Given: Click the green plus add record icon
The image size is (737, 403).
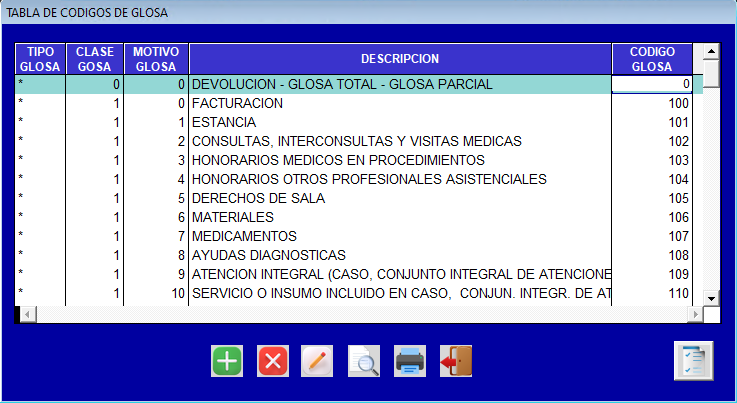Looking at the screenshot, I should tap(227, 361).
